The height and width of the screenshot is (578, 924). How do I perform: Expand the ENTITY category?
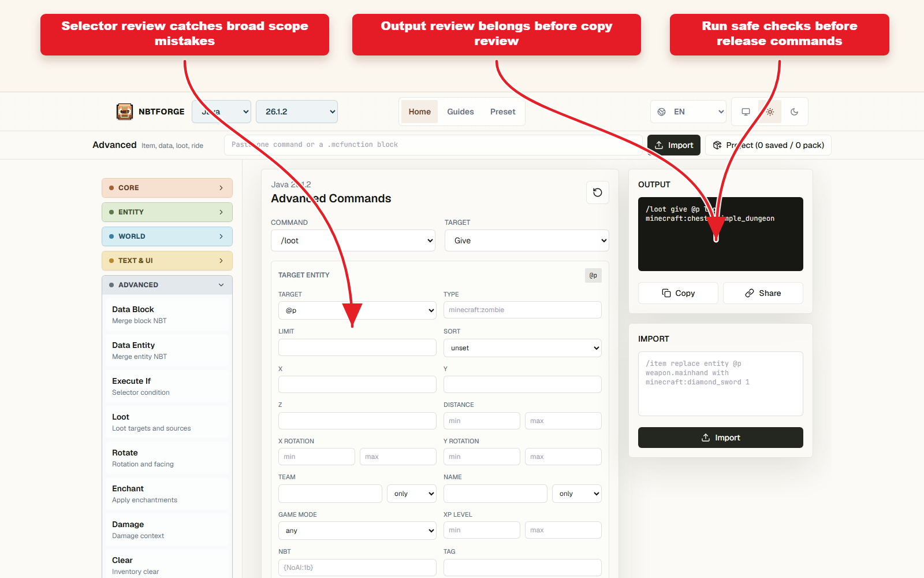pos(167,212)
